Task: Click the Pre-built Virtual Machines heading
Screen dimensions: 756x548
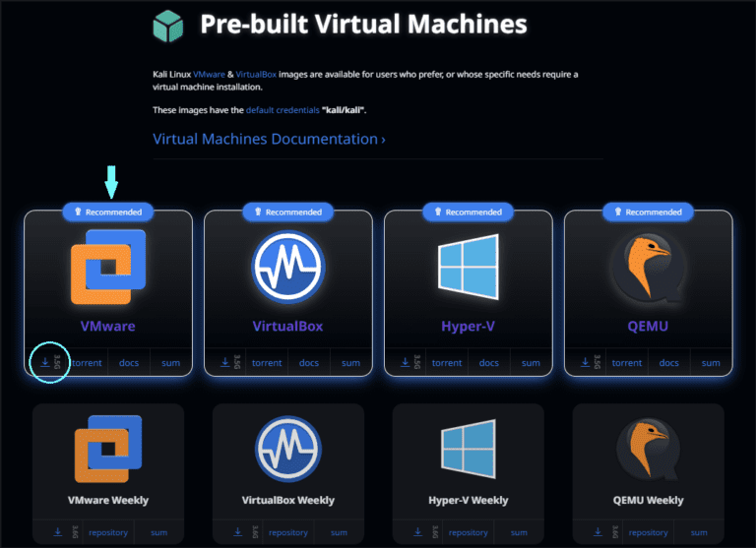Action: click(x=363, y=24)
